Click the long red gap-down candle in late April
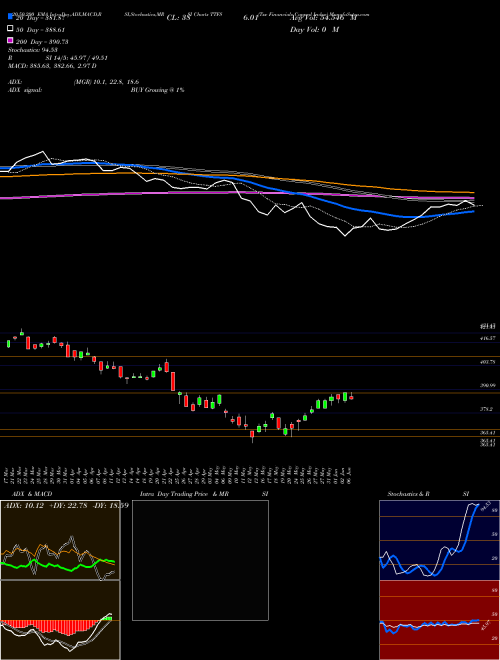The width and height of the screenshot is (500, 660). 173,381
